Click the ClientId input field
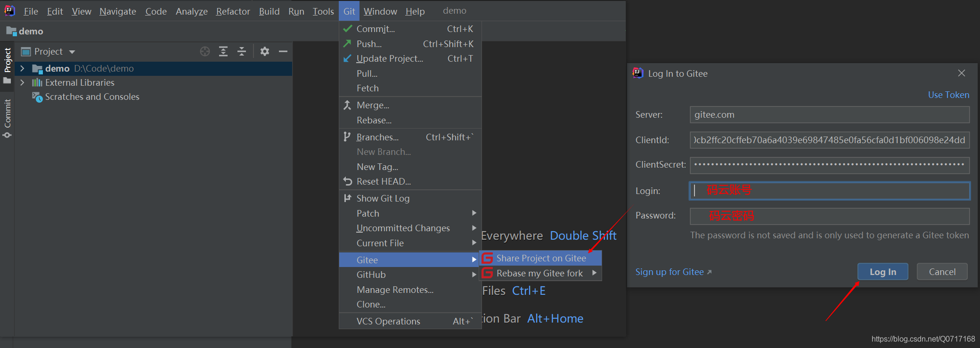The image size is (980, 348). click(x=830, y=140)
